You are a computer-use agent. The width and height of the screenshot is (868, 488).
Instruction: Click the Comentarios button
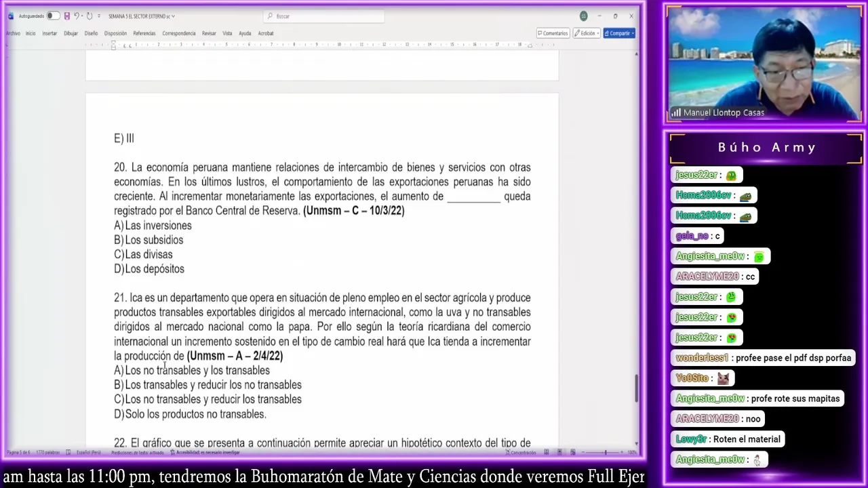click(553, 33)
